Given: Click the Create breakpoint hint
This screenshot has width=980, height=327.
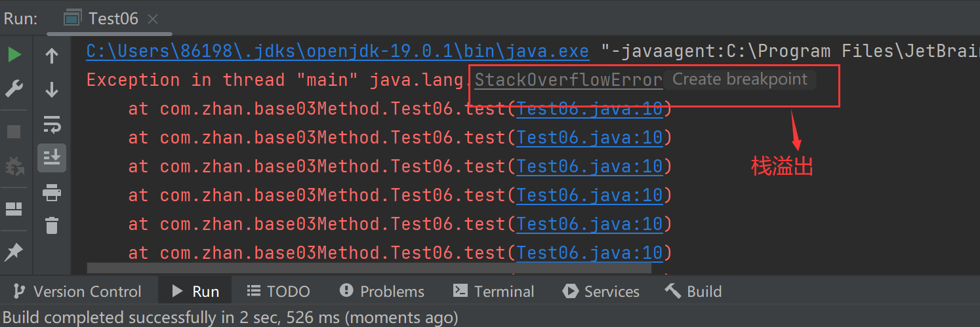Looking at the screenshot, I should [740, 80].
